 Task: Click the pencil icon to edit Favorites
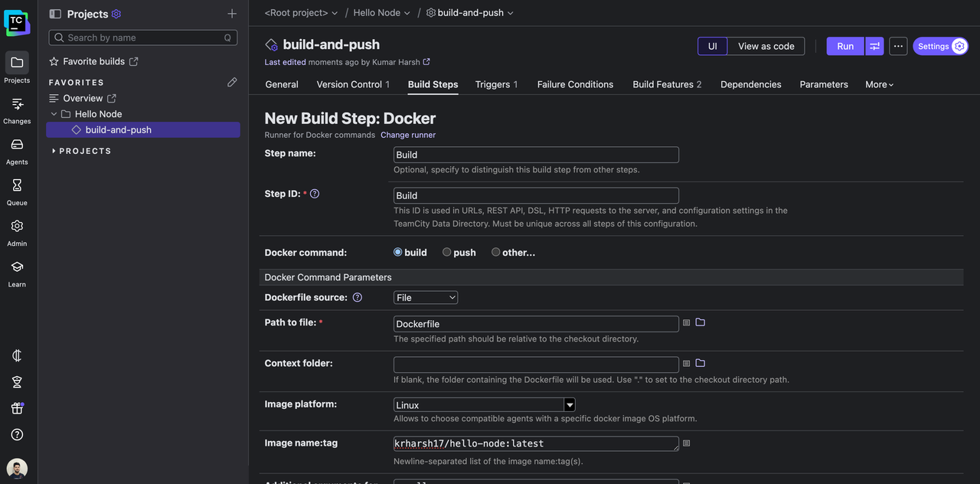[232, 82]
